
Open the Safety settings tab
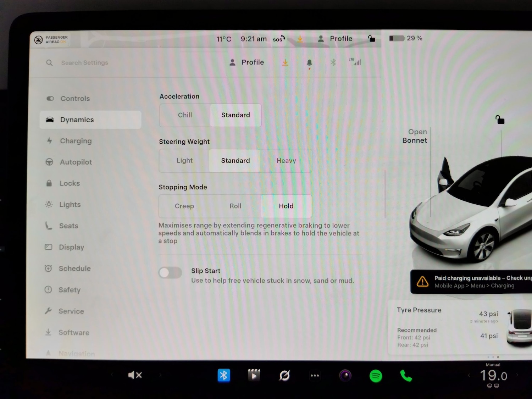(x=69, y=290)
